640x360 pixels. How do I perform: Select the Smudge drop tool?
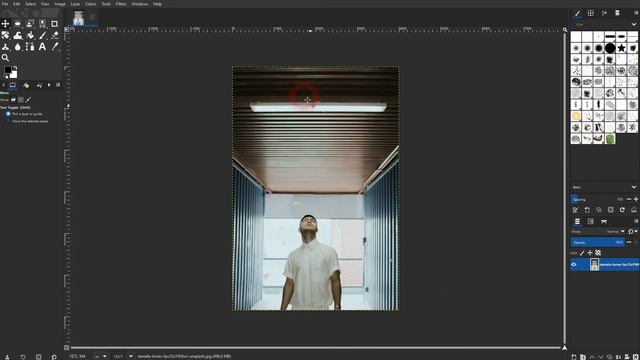[x=18, y=47]
